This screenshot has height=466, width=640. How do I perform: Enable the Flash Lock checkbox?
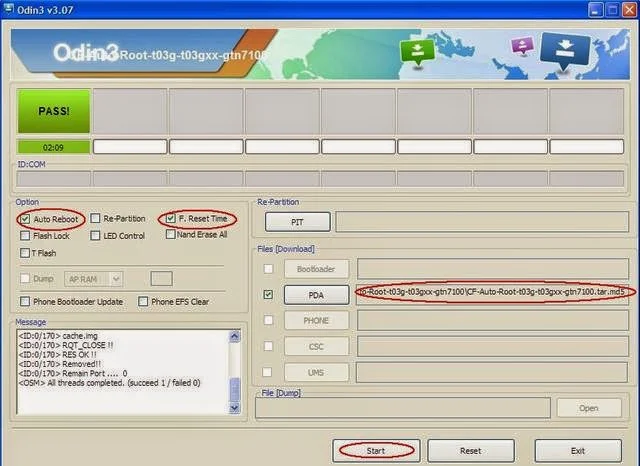[x=25, y=235]
